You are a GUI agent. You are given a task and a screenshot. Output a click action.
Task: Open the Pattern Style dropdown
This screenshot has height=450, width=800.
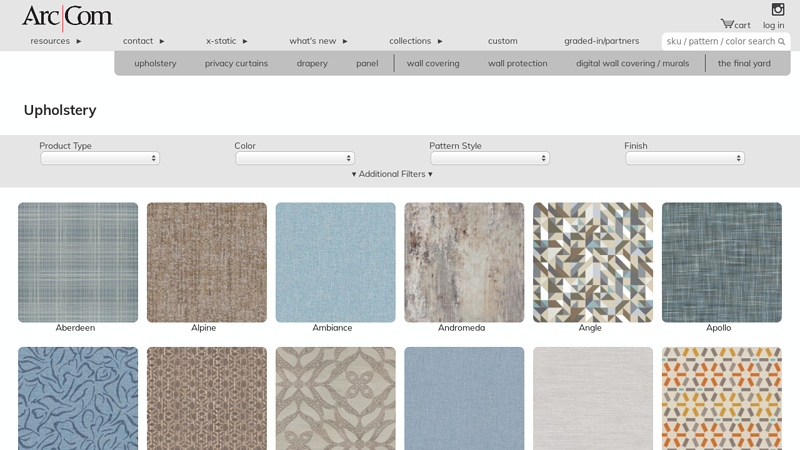tap(490, 158)
